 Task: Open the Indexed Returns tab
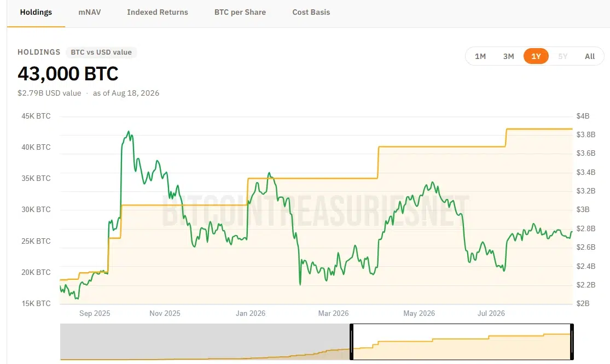click(158, 13)
